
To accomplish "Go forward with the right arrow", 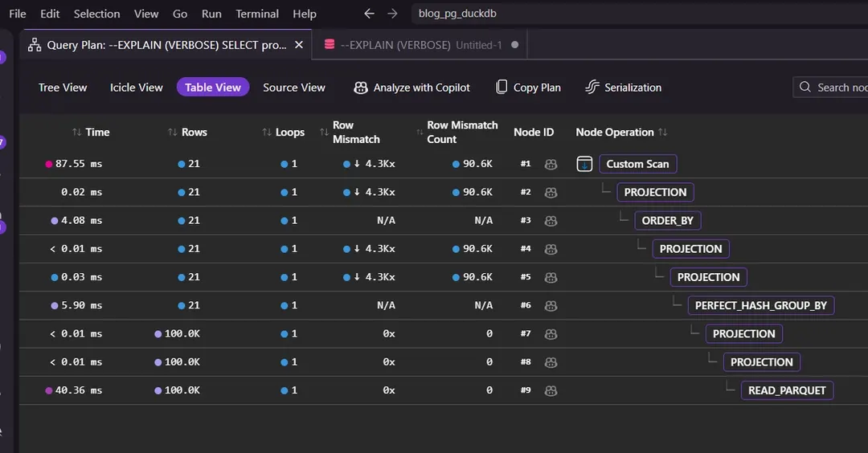I will point(392,14).
